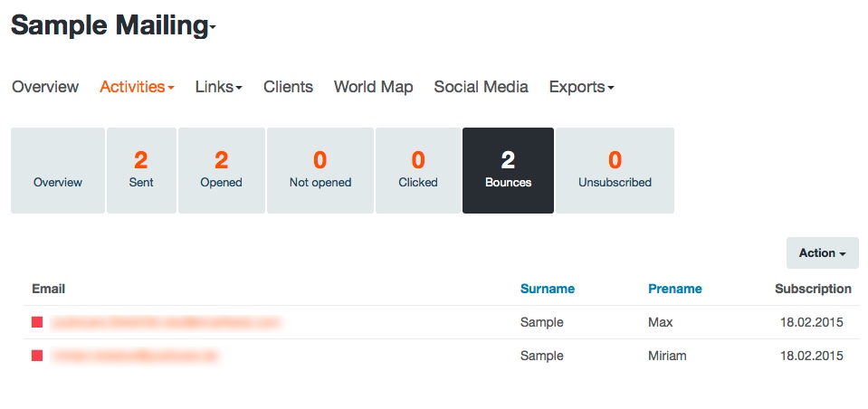Expand the Activities menu
This screenshot has width=868, height=409.
(x=137, y=87)
